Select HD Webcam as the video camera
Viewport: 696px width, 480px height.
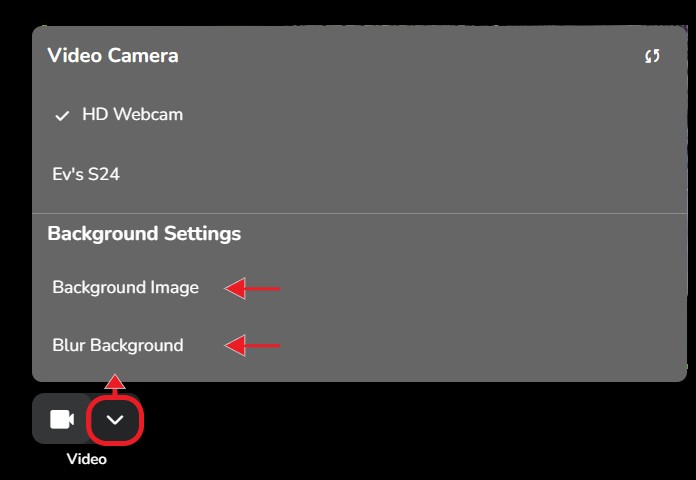click(x=132, y=115)
